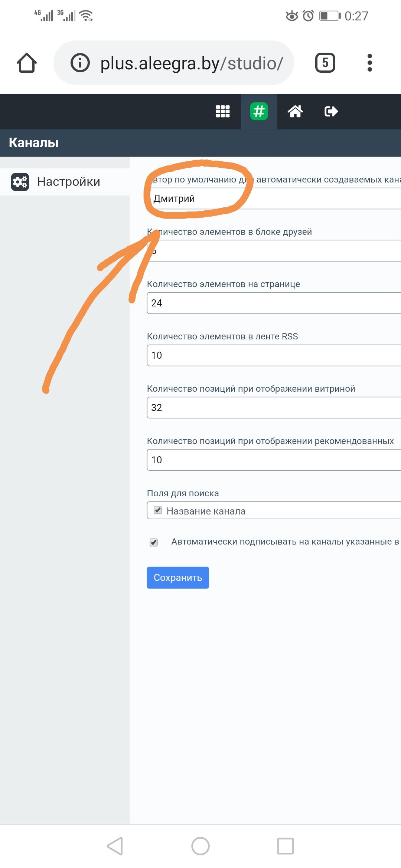Image resolution: width=401 pixels, height=868 pixels.
Task: Tap the browser home button
Action: click(x=27, y=63)
